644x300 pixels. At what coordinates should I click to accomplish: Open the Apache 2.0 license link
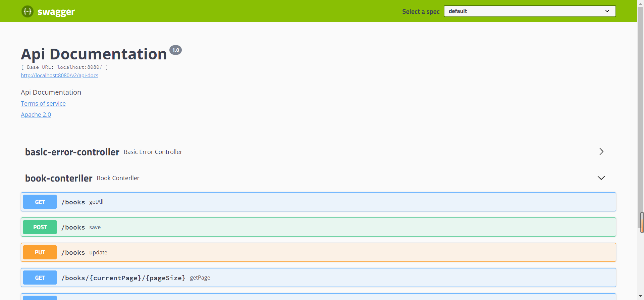(x=36, y=115)
